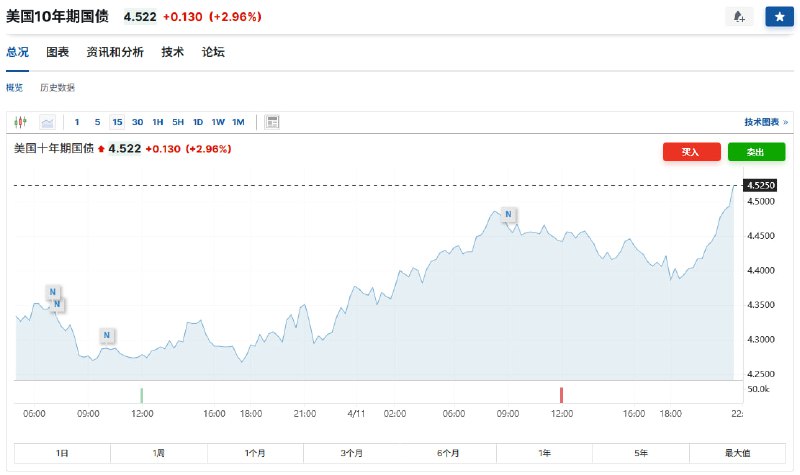Set time range to 1年

[545, 453]
